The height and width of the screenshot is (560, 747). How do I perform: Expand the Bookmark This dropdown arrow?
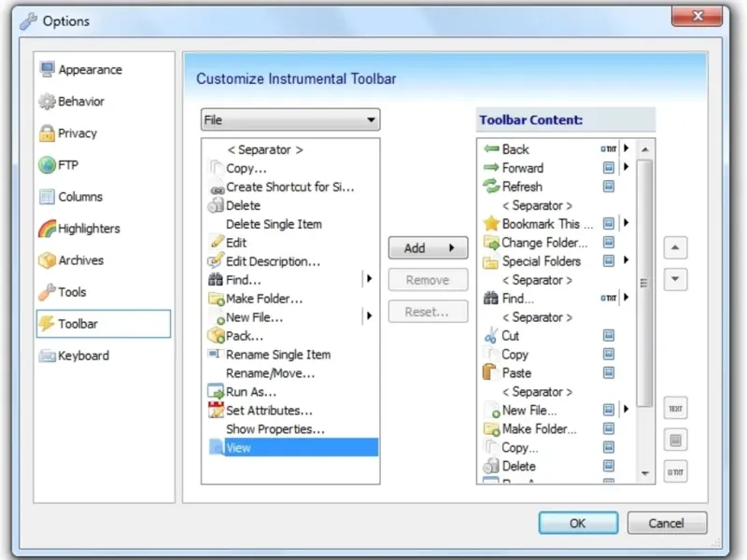(x=627, y=222)
